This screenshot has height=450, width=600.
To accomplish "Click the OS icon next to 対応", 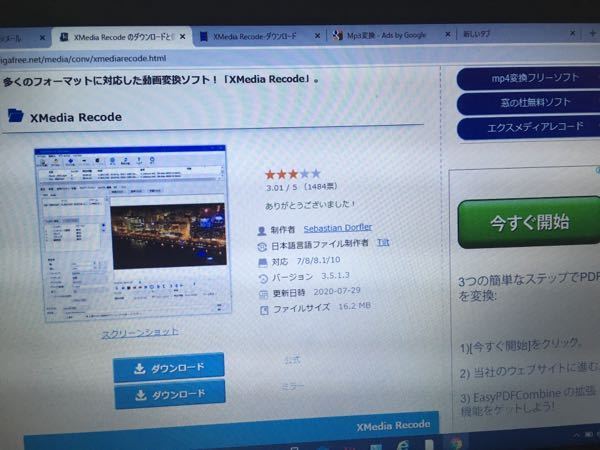I will (x=263, y=262).
